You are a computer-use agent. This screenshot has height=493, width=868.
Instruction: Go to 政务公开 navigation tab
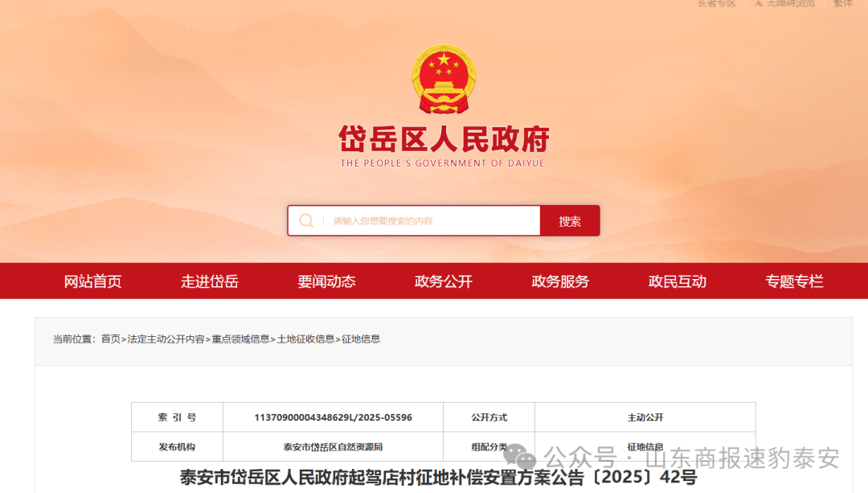tap(444, 281)
